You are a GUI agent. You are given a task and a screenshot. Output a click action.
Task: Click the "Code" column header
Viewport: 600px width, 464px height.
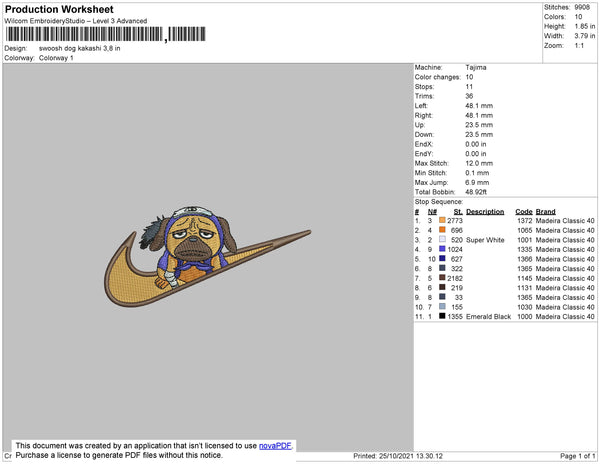coord(523,212)
